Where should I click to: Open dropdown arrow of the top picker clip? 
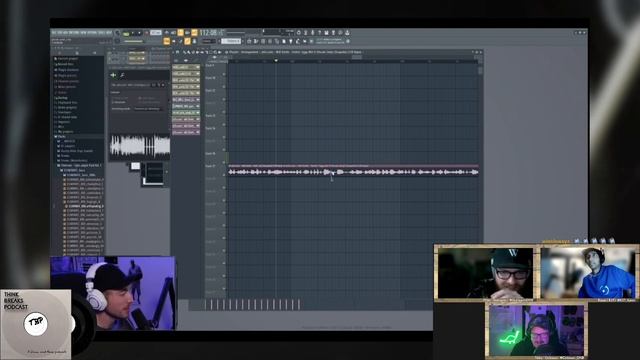(x=198, y=67)
